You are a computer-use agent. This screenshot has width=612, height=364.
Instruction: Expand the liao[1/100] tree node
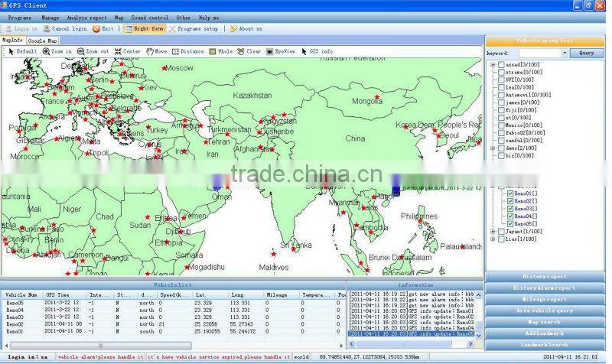pos(493,239)
